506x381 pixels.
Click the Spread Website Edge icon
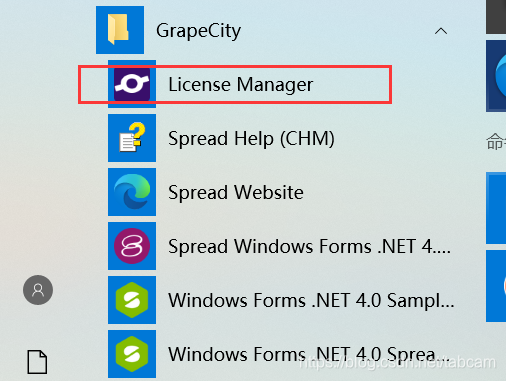pyautogui.click(x=132, y=192)
